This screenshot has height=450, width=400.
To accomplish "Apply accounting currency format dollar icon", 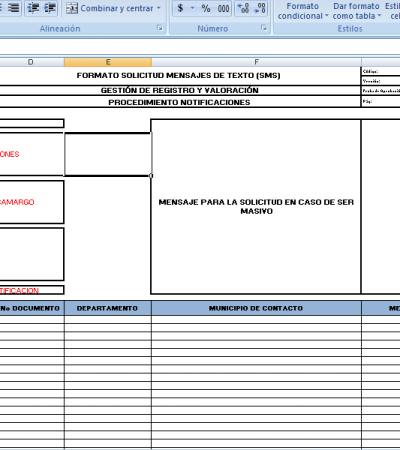I will (180, 8).
